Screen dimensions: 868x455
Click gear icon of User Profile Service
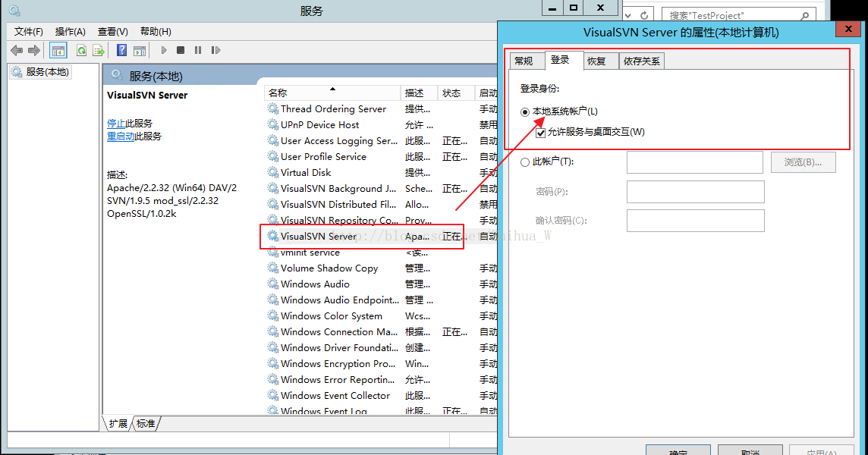[x=273, y=157]
